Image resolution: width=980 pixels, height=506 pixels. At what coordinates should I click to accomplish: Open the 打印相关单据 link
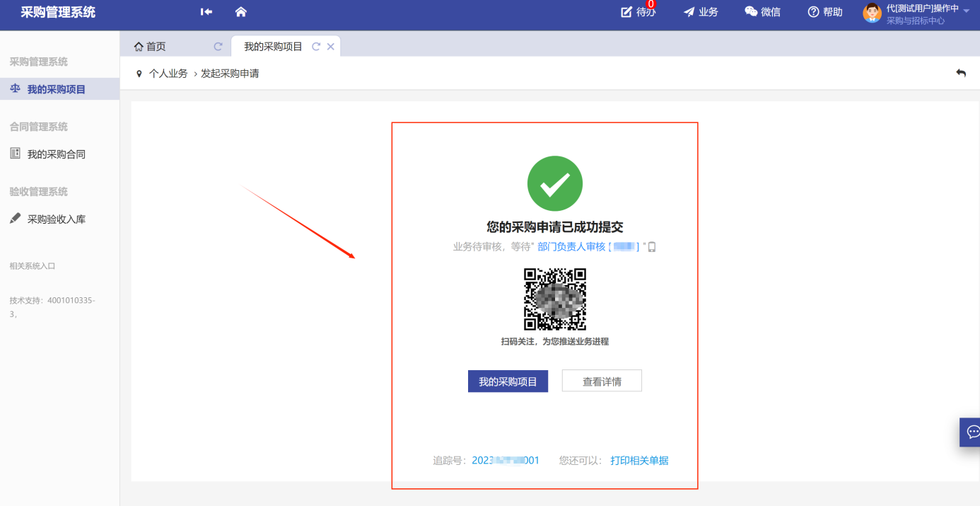[639, 461]
